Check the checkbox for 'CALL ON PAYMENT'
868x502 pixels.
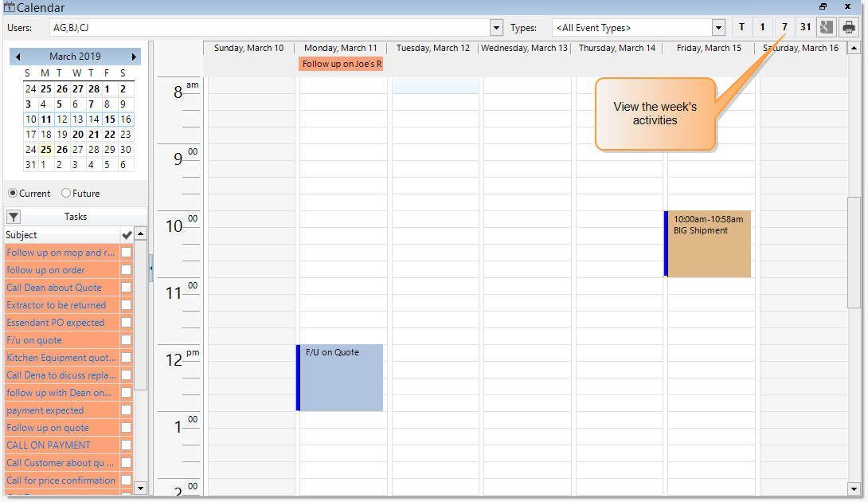126,445
